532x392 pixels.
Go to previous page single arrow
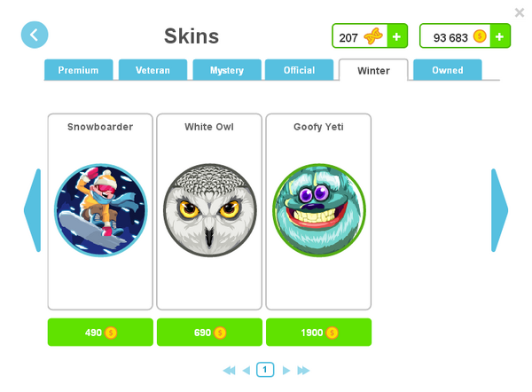click(246, 371)
